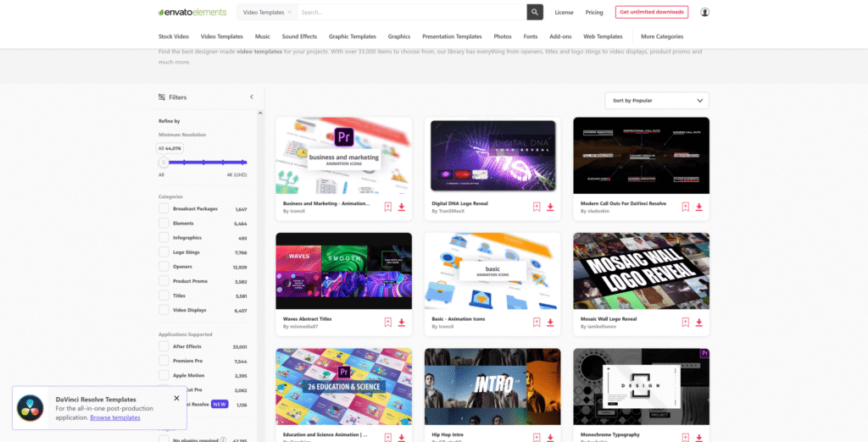Open the Web Templates category
The height and width of the screenshot is (442, 868).
pyautogui.click(x=603, y=36)
